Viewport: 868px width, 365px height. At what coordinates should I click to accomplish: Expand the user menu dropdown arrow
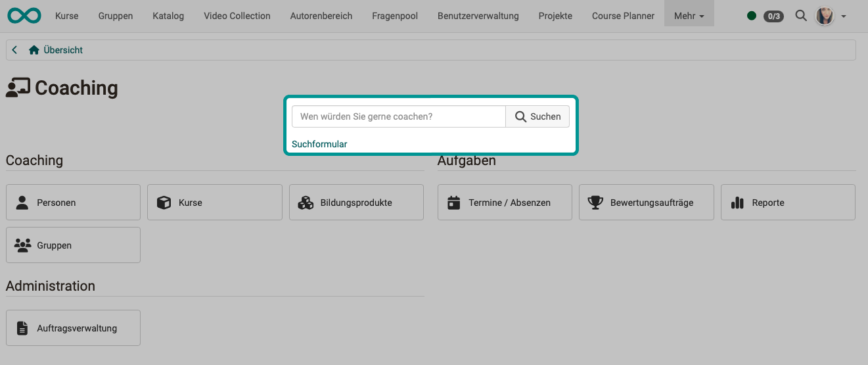pos(844,16)
